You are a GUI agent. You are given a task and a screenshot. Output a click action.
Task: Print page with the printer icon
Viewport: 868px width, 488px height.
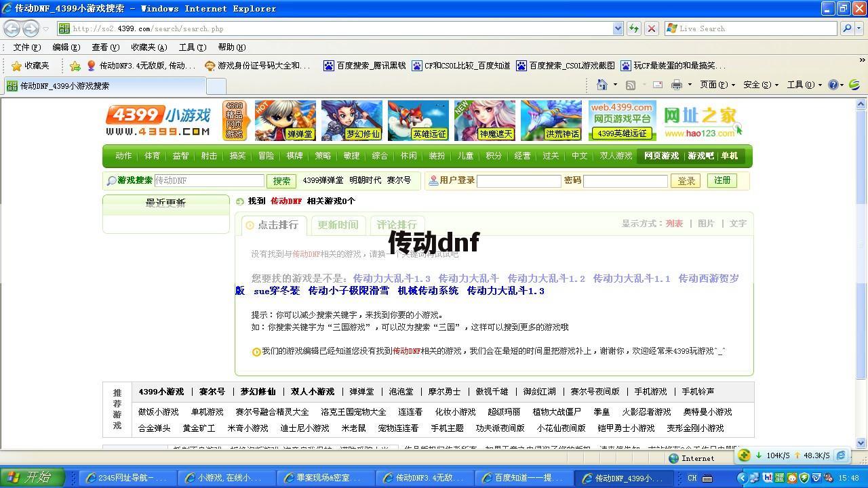tap(676, 85)
